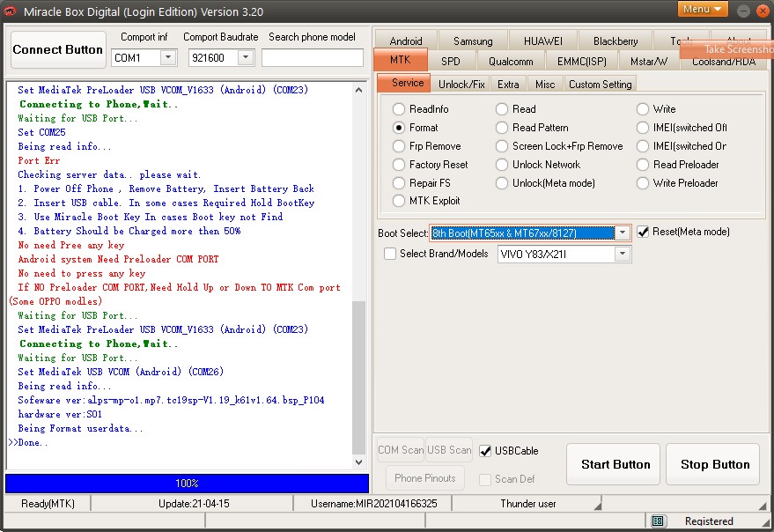Expand the Comport inf COM1 dropdown
The height and width of the screenshot is (532, 774).
[168, 58]
